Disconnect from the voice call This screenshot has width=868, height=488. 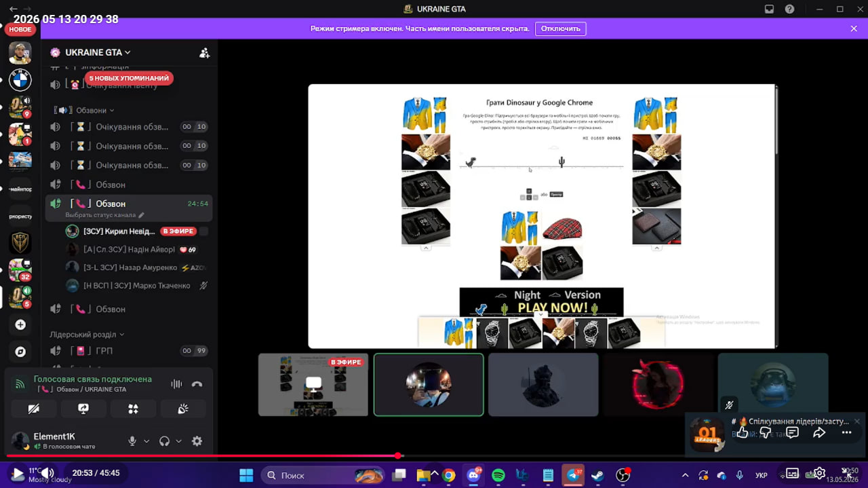[x=197, y=383]
